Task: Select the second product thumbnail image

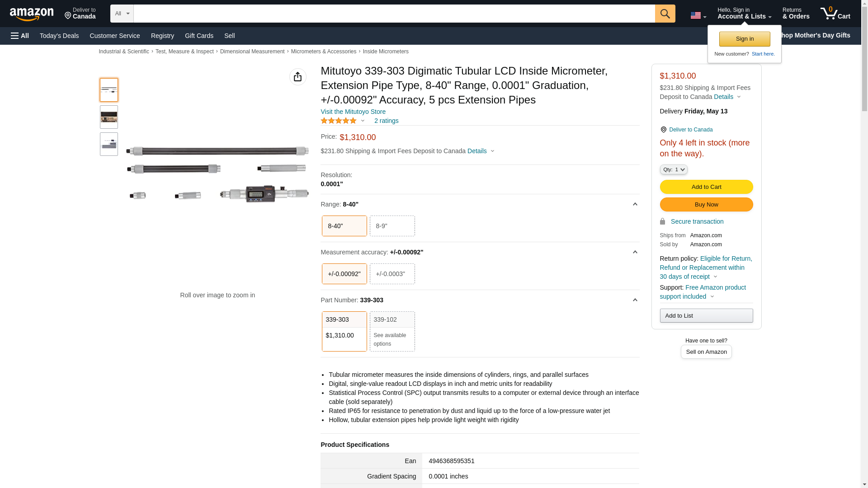Action: (109, 117)
